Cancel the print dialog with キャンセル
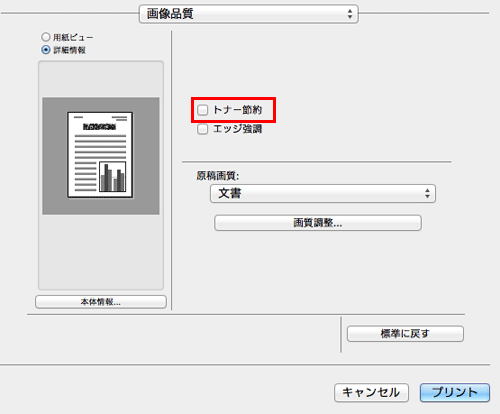 (x=371, y=392)
